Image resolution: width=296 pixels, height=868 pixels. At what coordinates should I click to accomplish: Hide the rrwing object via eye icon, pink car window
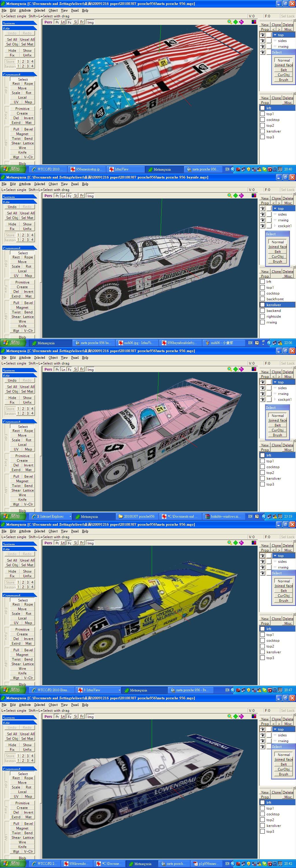tap(262, 393)
